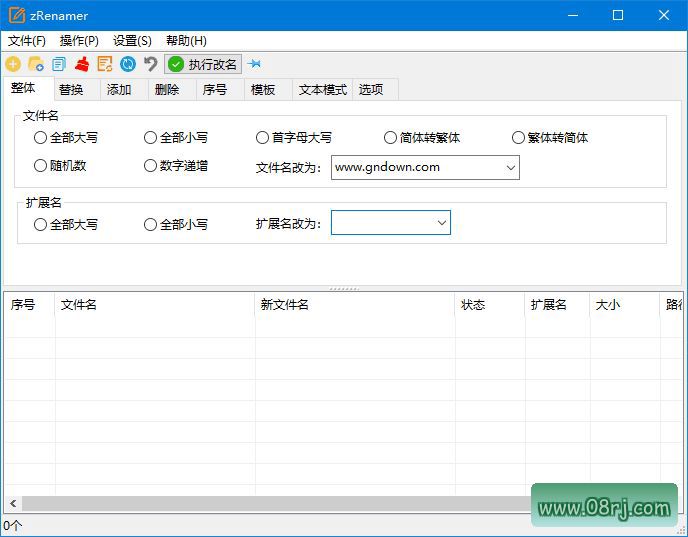Click the horizontal scrollbar left arrow
The height and width of the screenshot is (537, 688).
point(13,504)
